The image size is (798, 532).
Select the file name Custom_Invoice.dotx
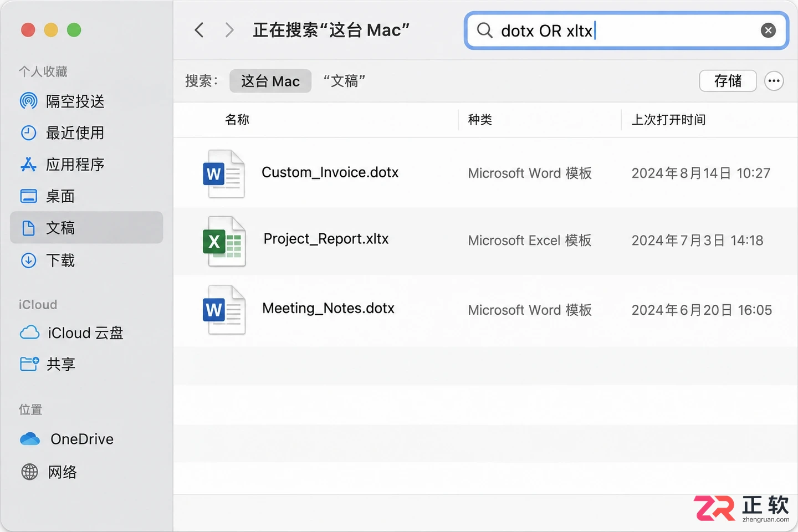coord(330,173)
